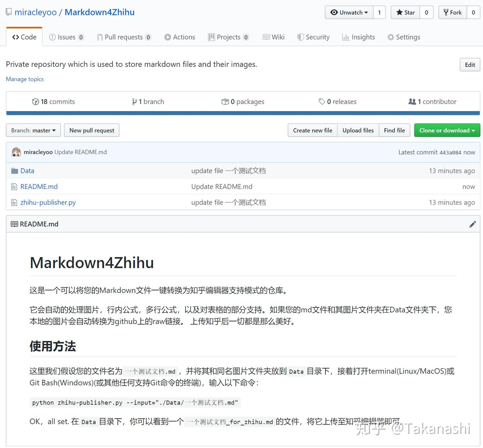Open the Data folder icon

tap(14, 170)
